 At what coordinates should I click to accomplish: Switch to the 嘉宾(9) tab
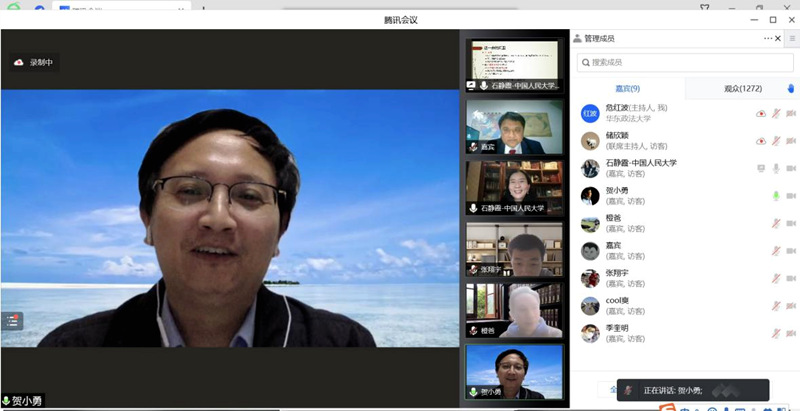click(628, 88)
